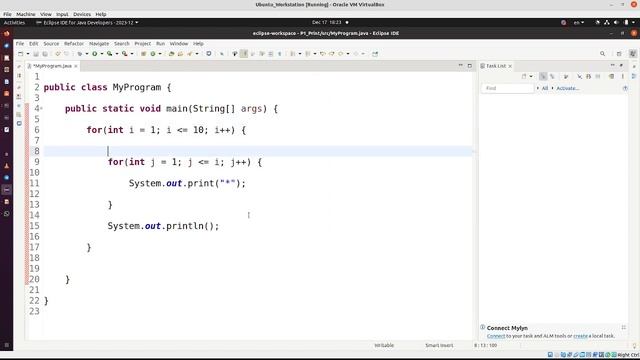Click the Open Task icon in toolbar
The height and width of the screenshot is (360, 640).
pyautogui.click(x=180, y=54)
